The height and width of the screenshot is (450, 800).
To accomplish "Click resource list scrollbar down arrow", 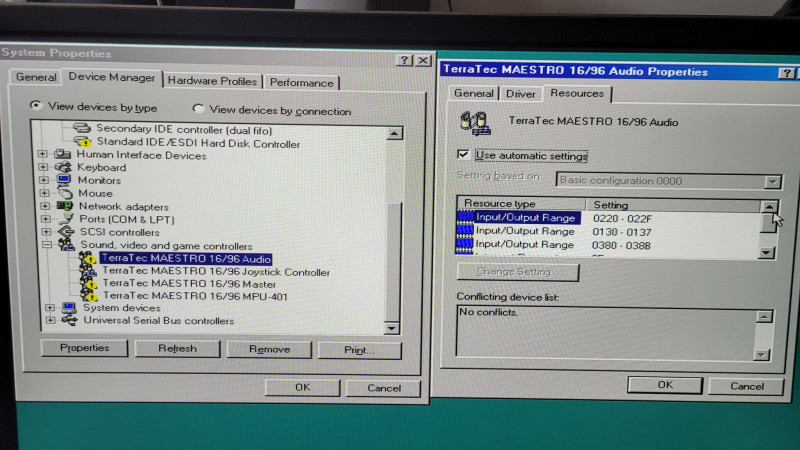I will [x=766, y=253].
